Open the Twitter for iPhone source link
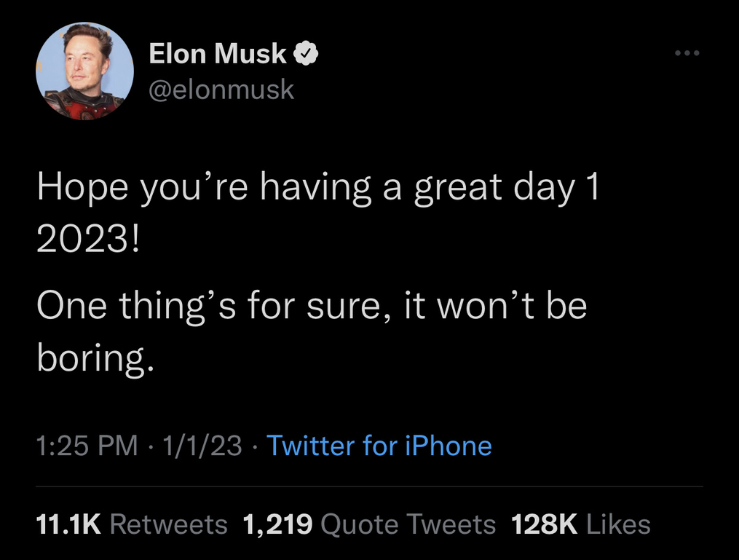739x560 pixels. click(x=379, y=446)
